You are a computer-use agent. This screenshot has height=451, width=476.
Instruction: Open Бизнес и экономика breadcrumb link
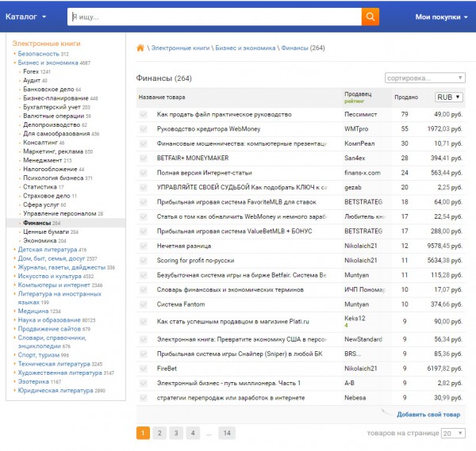[x=244, y=48]
